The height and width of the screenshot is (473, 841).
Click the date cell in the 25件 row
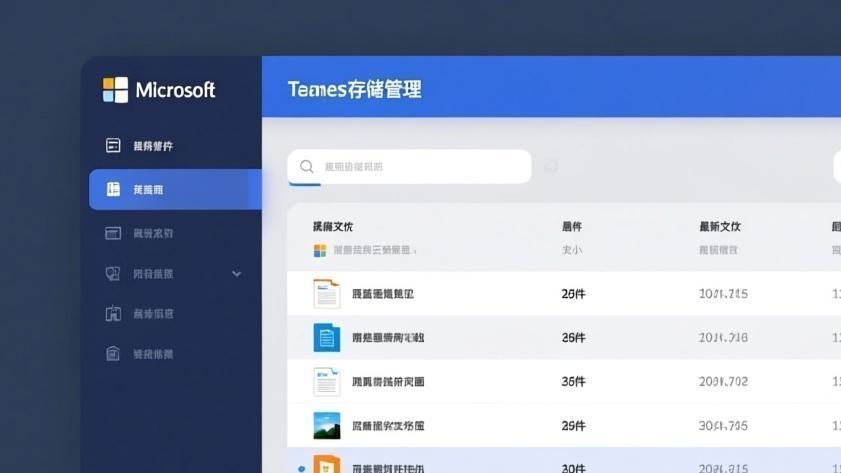[x=723, y=294]
